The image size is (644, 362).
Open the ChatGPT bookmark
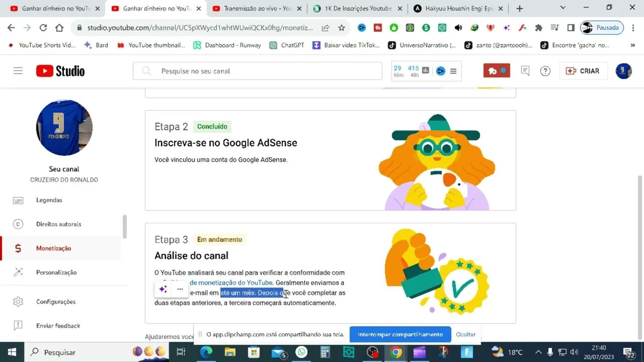(x=287, y=45)
